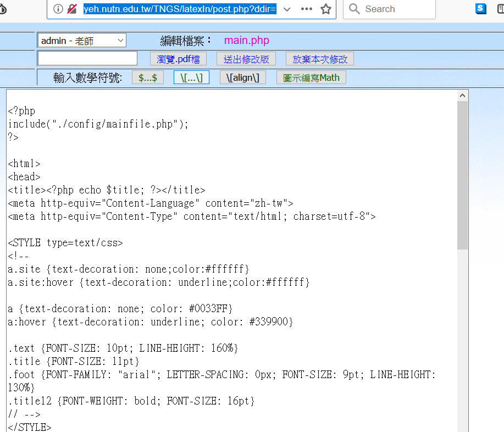
Task: Click the include("./config/mainfile.php"); line
Action: point(98,124)
